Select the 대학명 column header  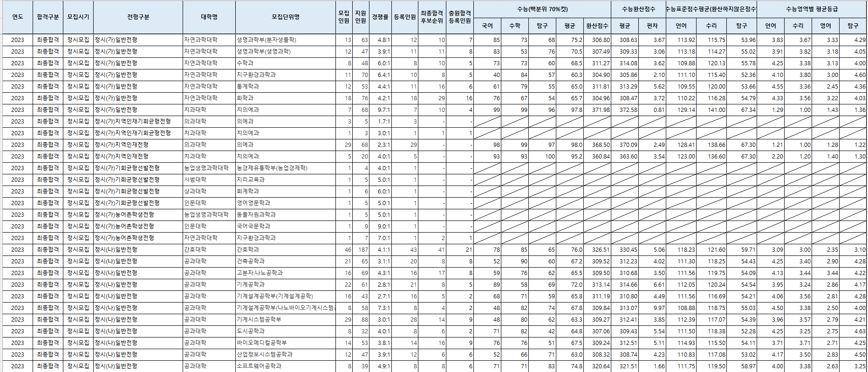click(209, 17)
